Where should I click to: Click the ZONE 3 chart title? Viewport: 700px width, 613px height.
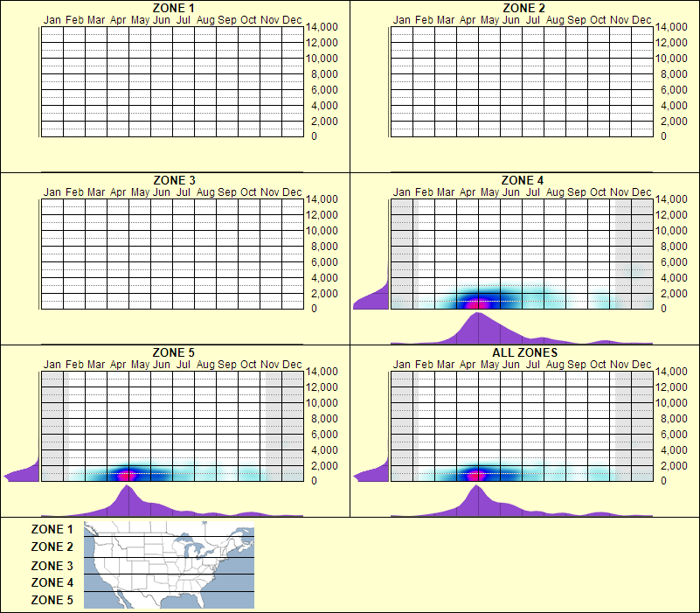(x=175, y=181)
